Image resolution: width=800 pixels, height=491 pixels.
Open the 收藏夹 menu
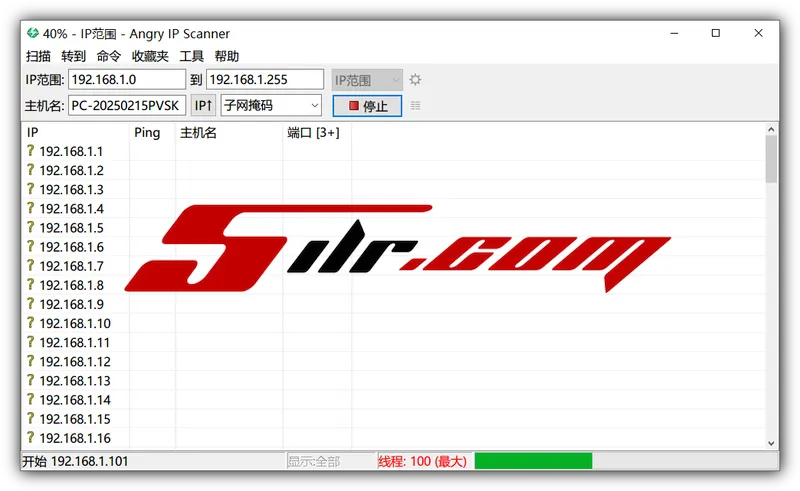pyautogui.click(x=150, y=56)
